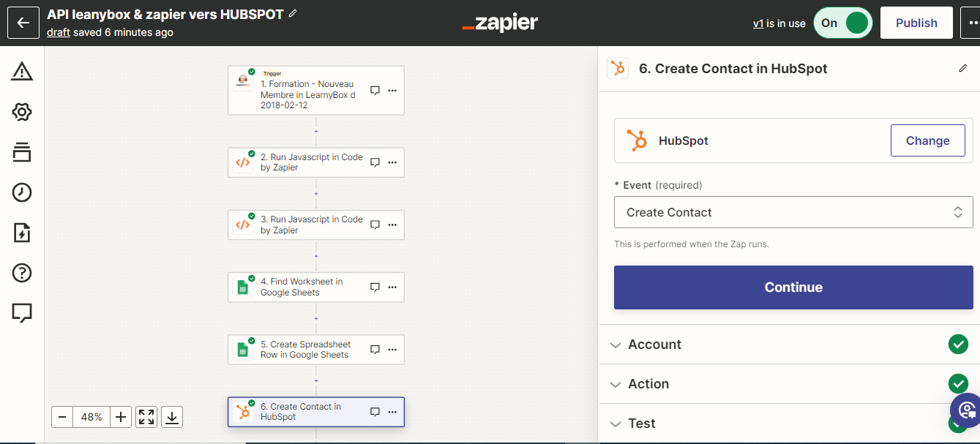The width and height of the screenshot is (980, 444).
Task: Toggle the Zap On switch off
Action: [x=843, y=23]
